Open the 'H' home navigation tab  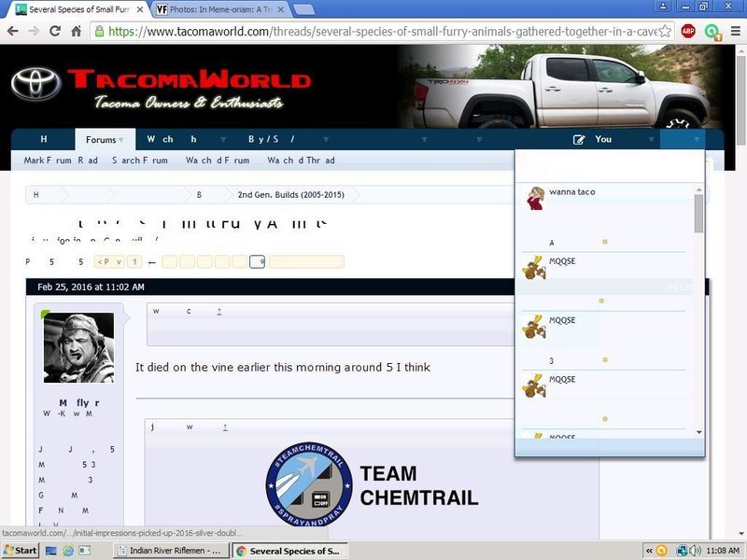(44, 139)
